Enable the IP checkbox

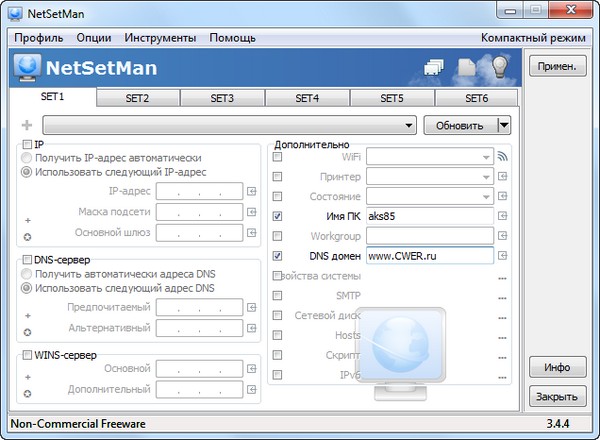pos(27,145)
